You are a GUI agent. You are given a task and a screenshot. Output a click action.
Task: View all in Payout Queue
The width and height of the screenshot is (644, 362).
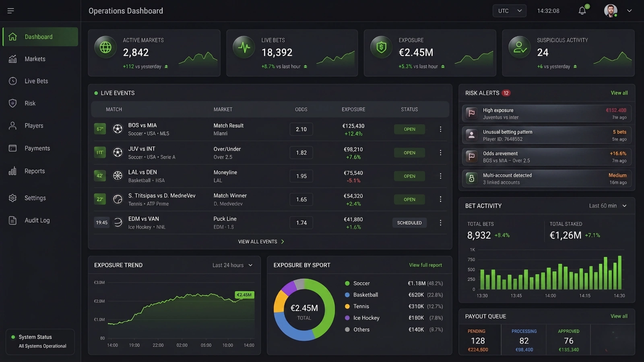[x=619, y=316]
